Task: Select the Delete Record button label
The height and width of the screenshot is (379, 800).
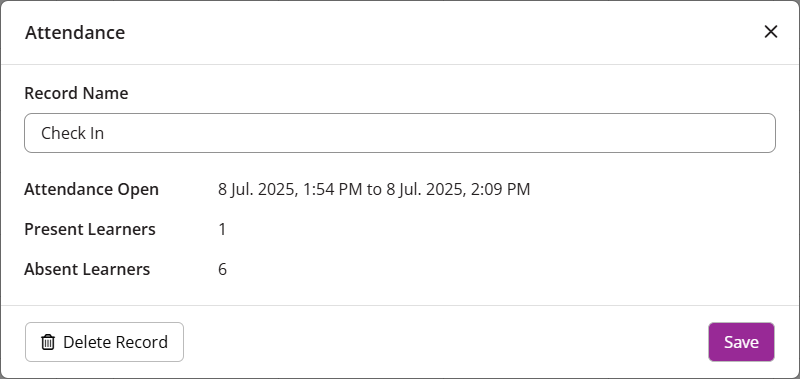Action: click(115, 342)
